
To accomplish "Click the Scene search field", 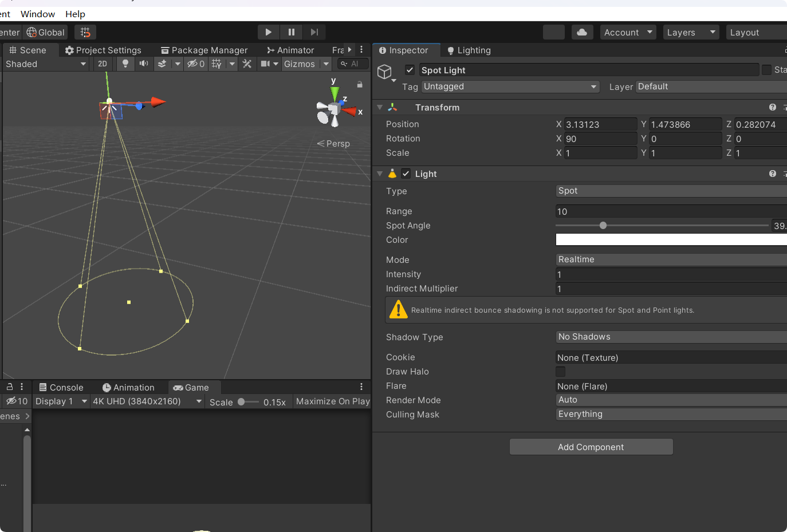I will (x=353, y=64).
